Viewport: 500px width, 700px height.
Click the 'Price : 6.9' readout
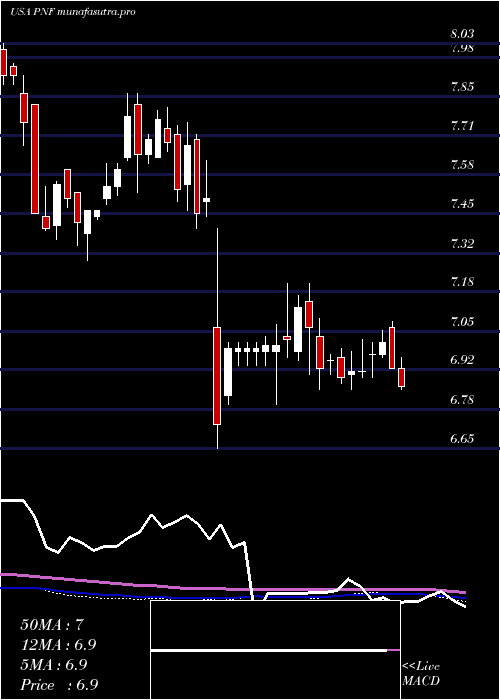pyautogui.click(x=59, y=685)
